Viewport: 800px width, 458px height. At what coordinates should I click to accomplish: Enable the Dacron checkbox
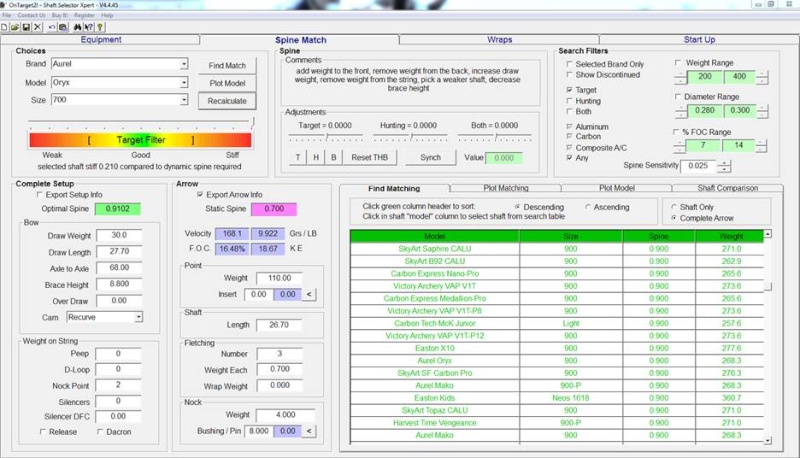[x=100, y=431]
